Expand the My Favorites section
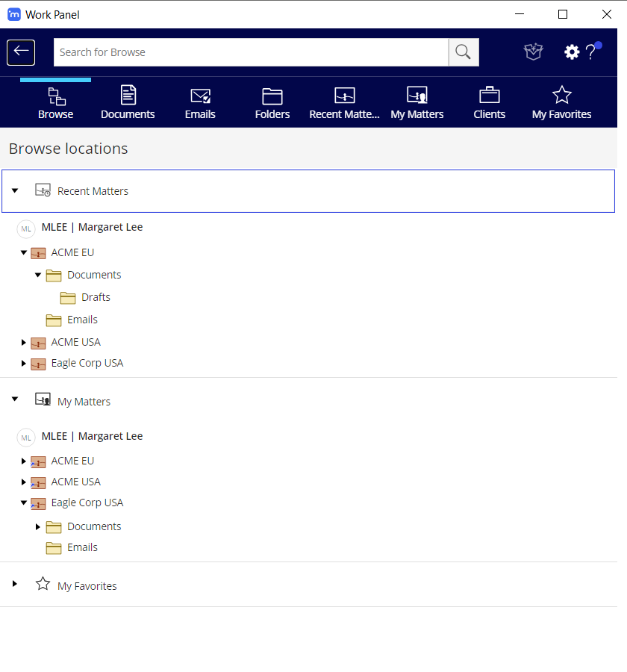Screen dimensions: 627x672 tap(15, 584)
